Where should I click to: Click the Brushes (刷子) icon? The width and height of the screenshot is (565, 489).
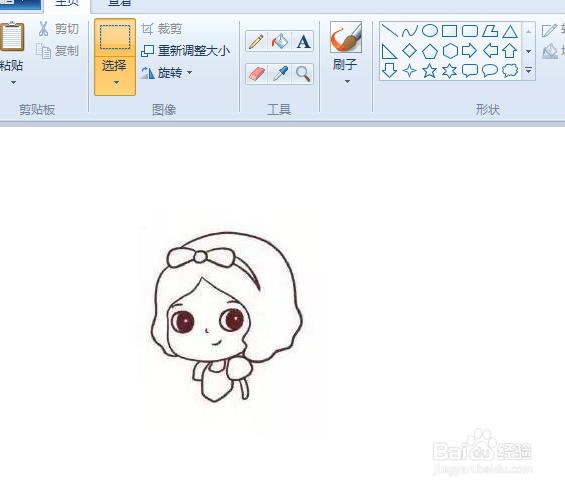tap(346, 37)
